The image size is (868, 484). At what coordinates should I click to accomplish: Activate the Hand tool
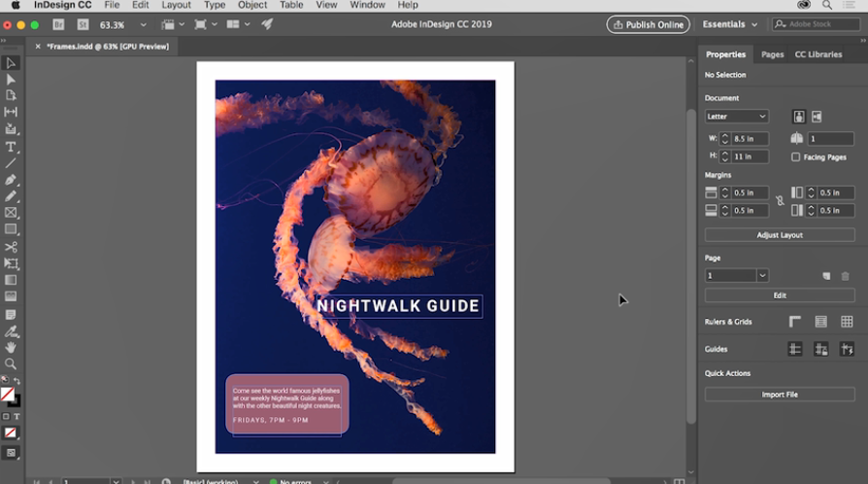pyautogui.click(x=11, y=347)
